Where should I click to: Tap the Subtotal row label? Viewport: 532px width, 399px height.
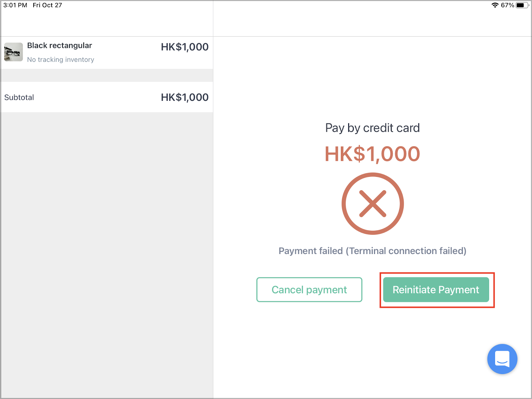19,97
